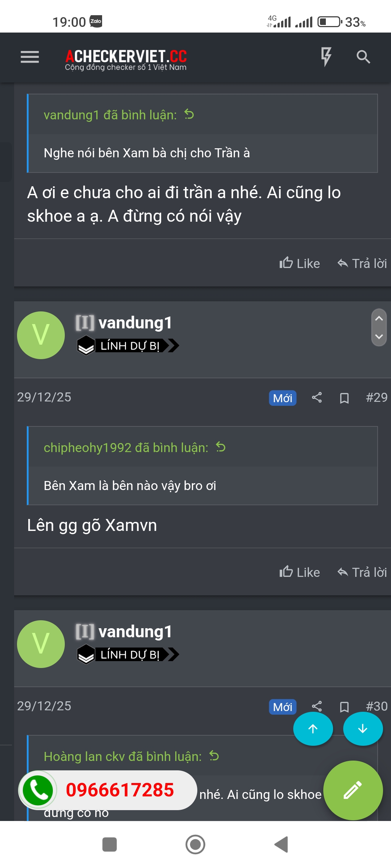Jump to bottom with down arrow button
391x868 pixels.
363,729
